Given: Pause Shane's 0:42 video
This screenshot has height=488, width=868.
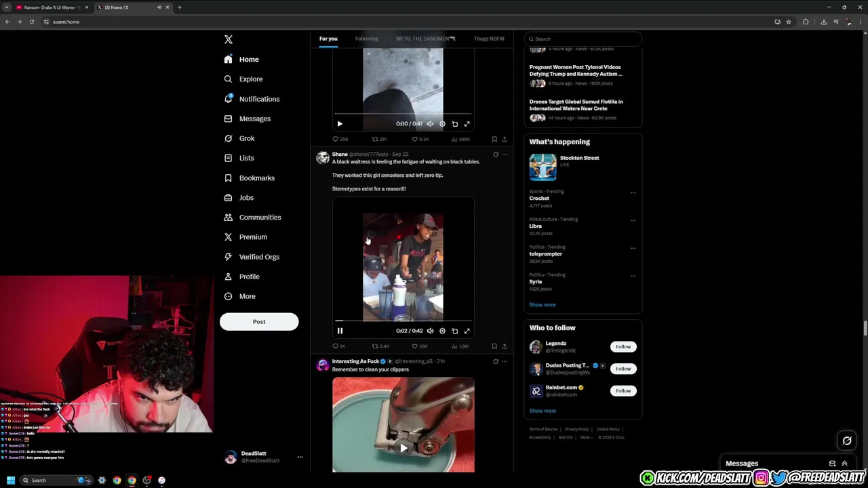Looking at the screenshot, I should point(340,331).
